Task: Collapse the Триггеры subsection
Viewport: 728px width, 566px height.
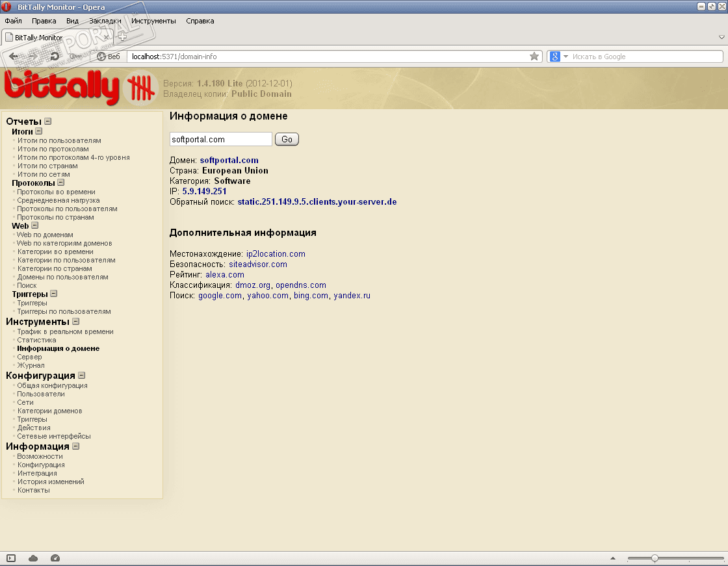Action: pos(54,294)
